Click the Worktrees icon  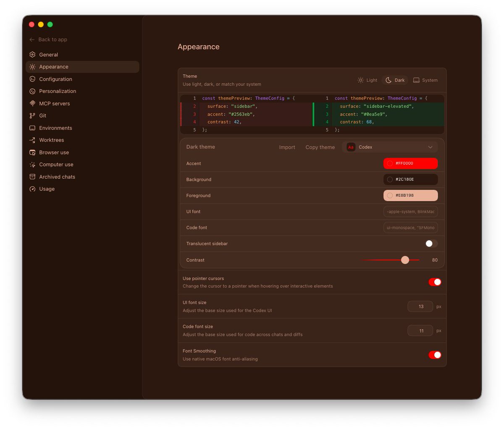(32, 140)
